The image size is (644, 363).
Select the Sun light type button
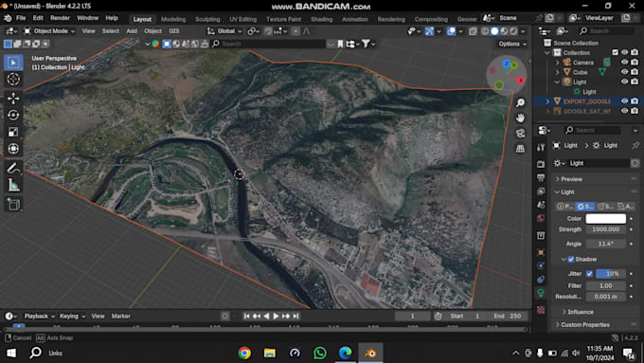585,207
